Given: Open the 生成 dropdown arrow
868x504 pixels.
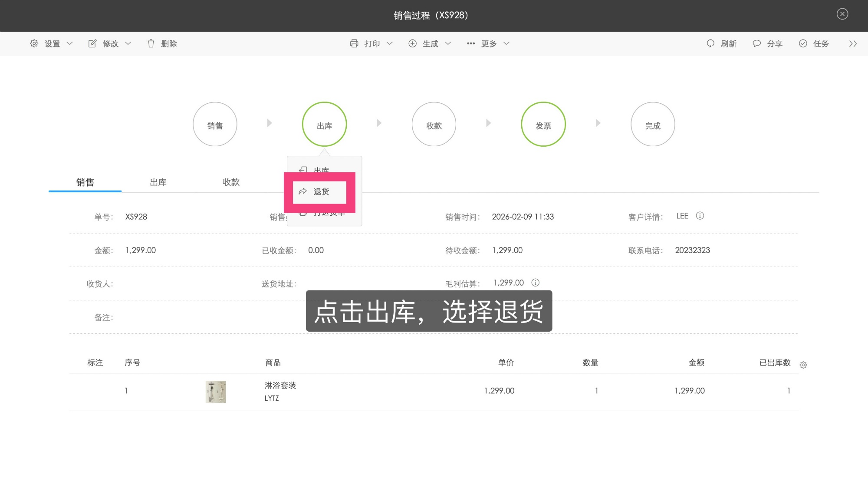Looking at the screenshot, I should click(x=447, y=43).
